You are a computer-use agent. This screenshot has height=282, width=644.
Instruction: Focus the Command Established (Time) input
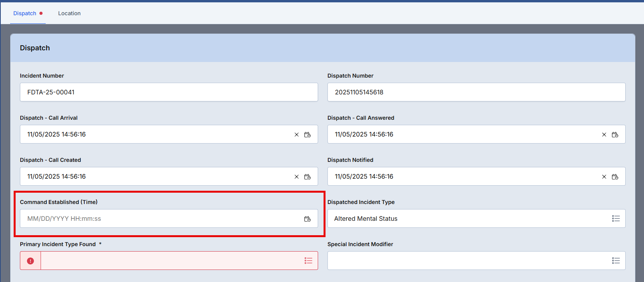[x=160, y=219]
